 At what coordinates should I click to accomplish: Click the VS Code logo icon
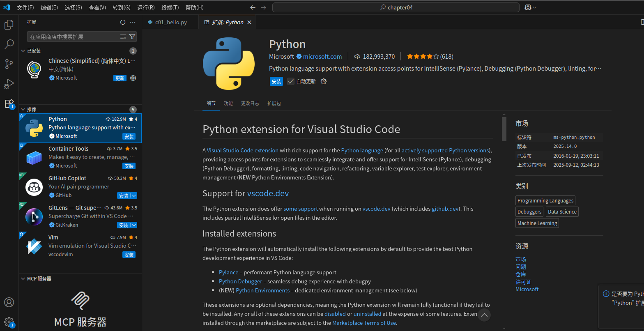click(x=7, y=7)
